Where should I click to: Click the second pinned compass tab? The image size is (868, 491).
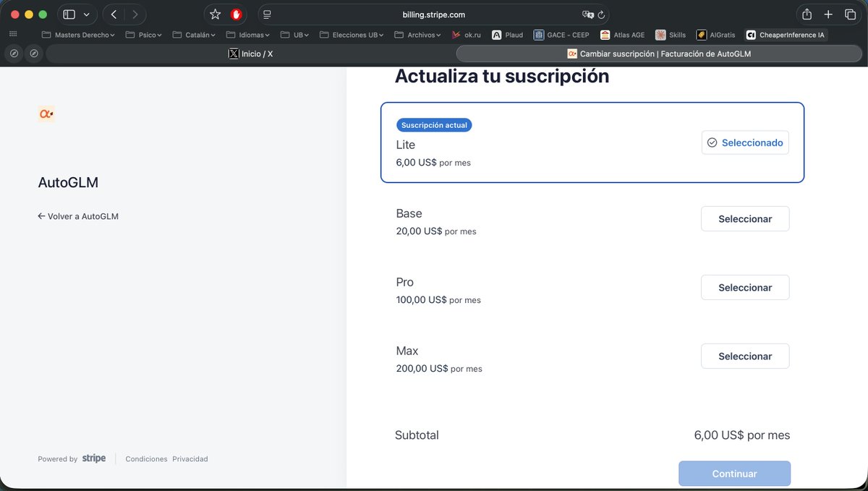click(x=34, y=54)
